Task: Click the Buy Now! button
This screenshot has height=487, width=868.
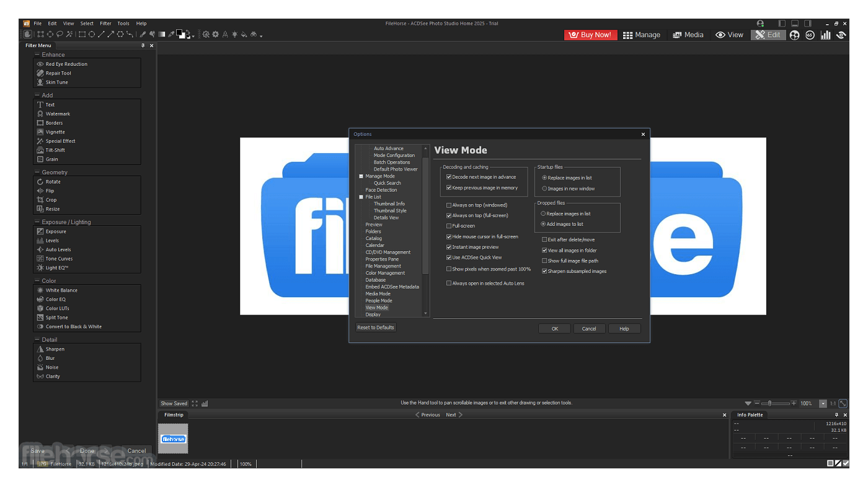Action: pos(590,35)
